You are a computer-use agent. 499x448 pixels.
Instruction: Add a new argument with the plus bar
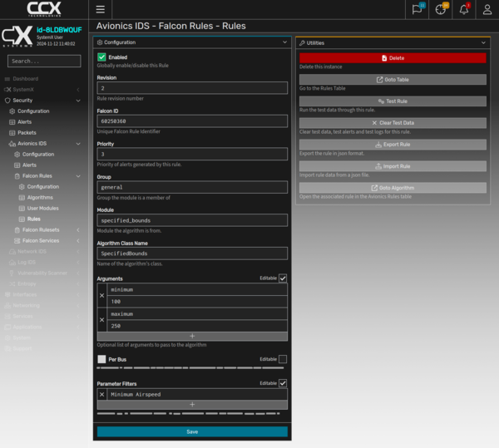(x=192, y=336)
